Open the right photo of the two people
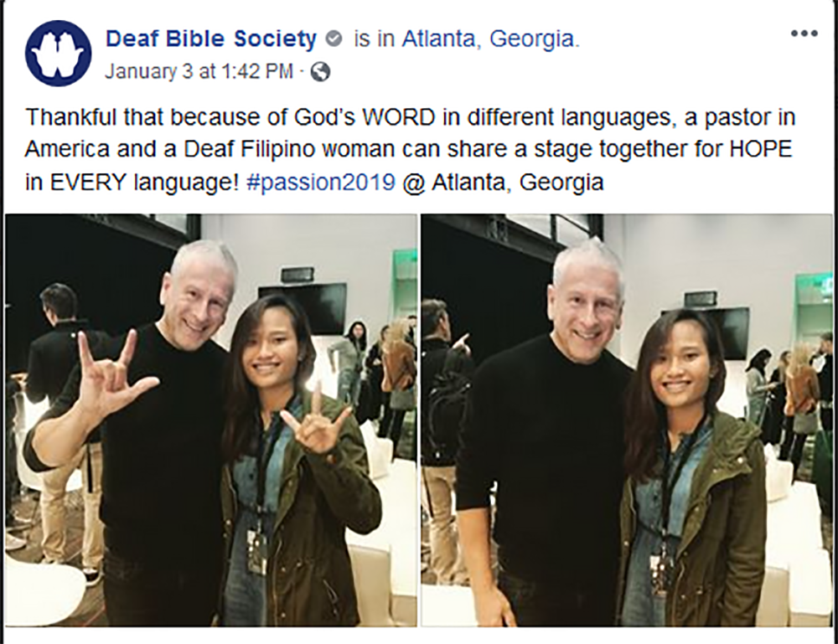838x644 pixels. 627,420
